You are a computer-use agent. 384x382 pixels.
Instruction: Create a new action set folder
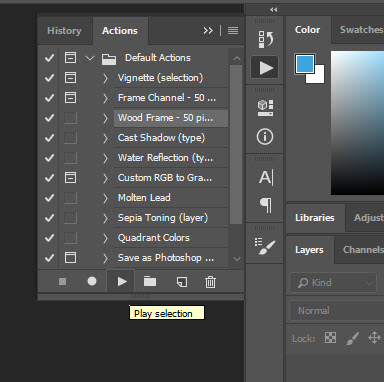(150, 282)
